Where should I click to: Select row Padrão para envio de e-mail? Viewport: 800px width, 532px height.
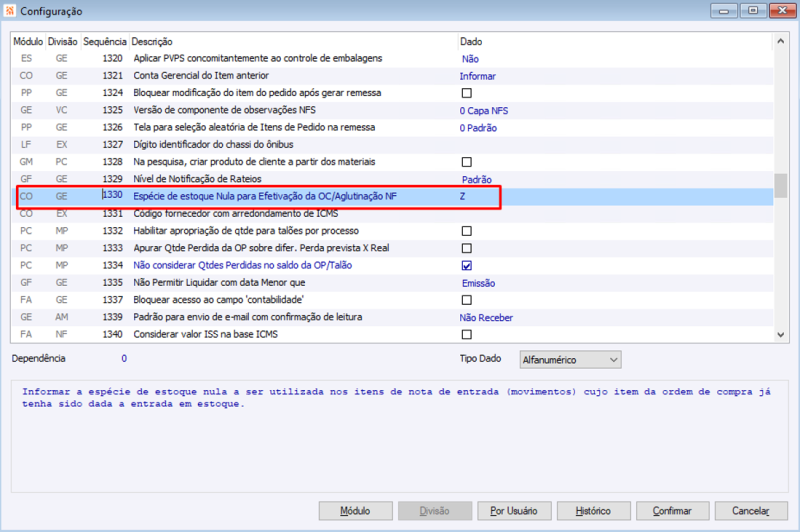click(x=392, y=317)
